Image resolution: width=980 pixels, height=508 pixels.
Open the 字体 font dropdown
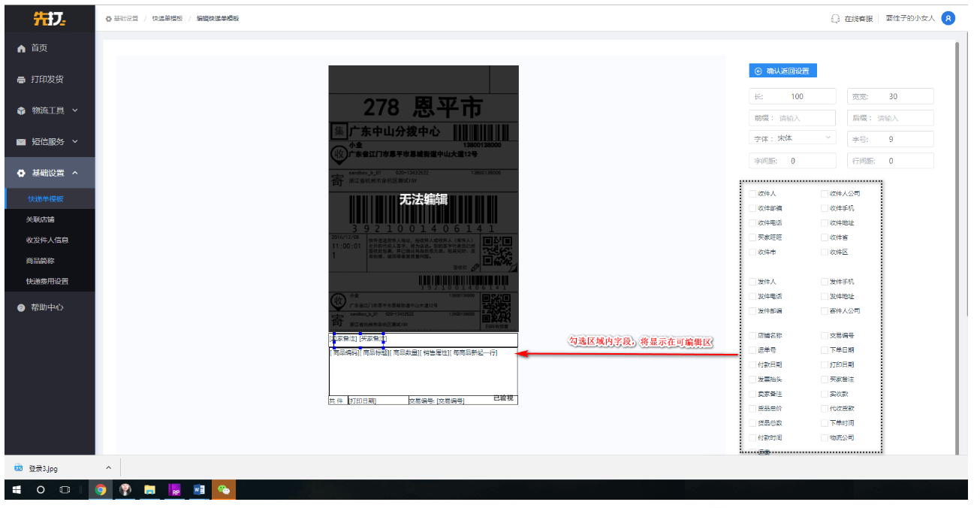[x=792, y=139]
